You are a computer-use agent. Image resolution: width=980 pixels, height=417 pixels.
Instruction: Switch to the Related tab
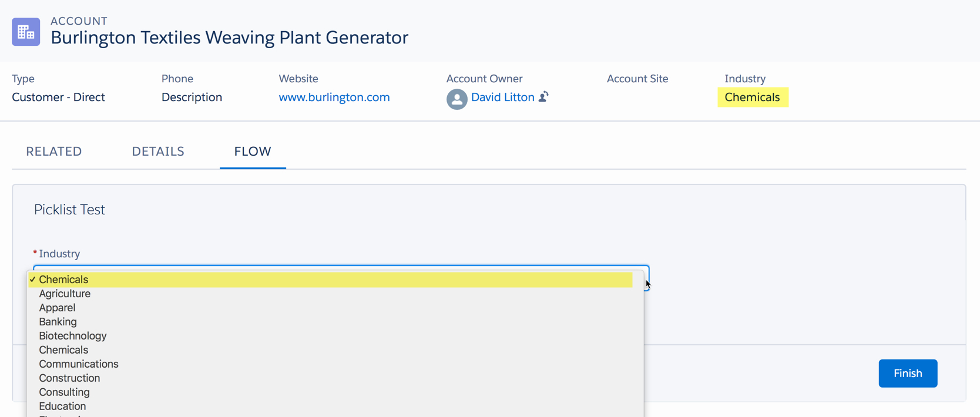coord(54,152)
